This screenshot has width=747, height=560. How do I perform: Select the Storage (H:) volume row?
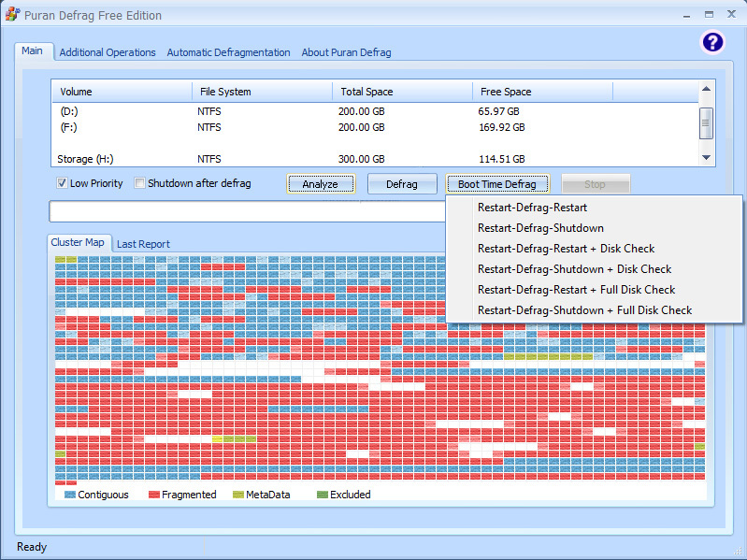coord(375,159)
